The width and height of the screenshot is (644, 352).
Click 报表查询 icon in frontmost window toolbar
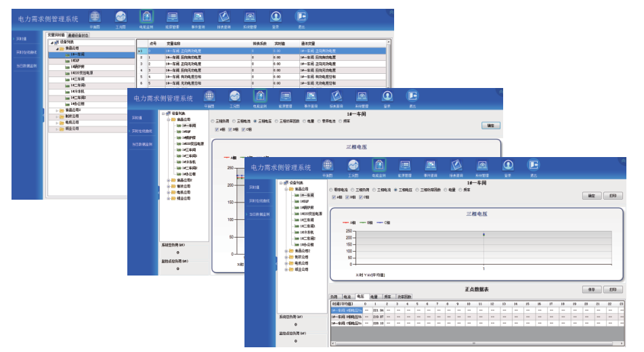click(x=456, y=165)
